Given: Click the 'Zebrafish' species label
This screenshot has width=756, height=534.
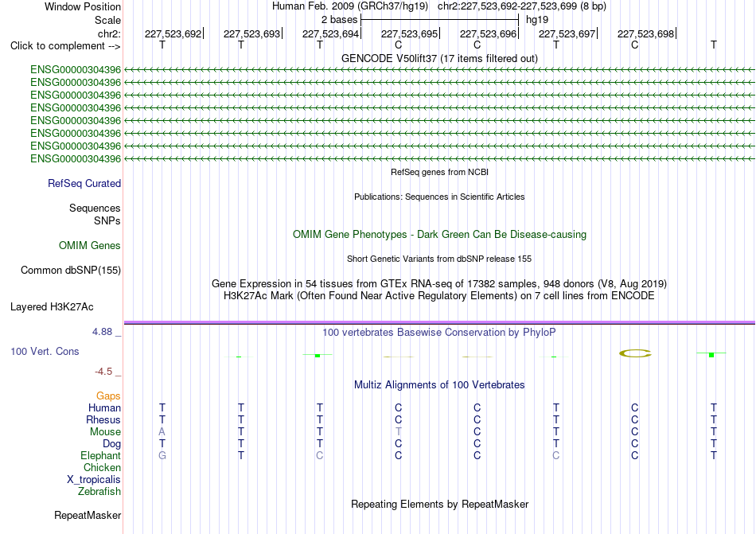Looking at the screenshot, I should click(99, 492).
